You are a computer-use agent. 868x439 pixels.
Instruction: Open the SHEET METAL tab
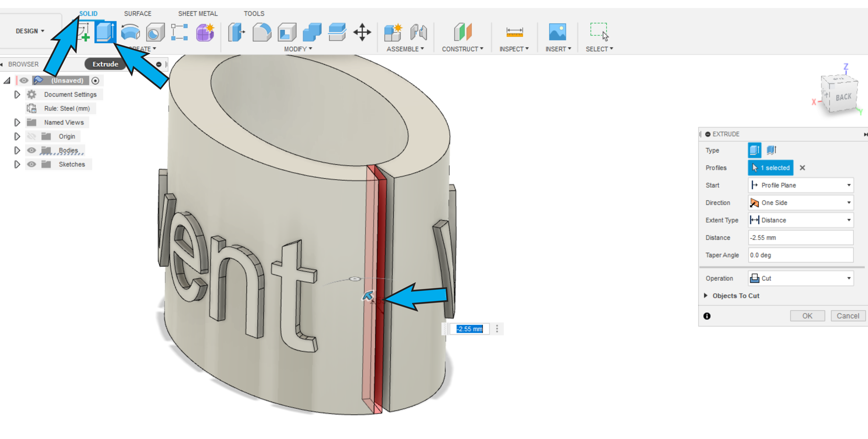[x=198, y=13]
